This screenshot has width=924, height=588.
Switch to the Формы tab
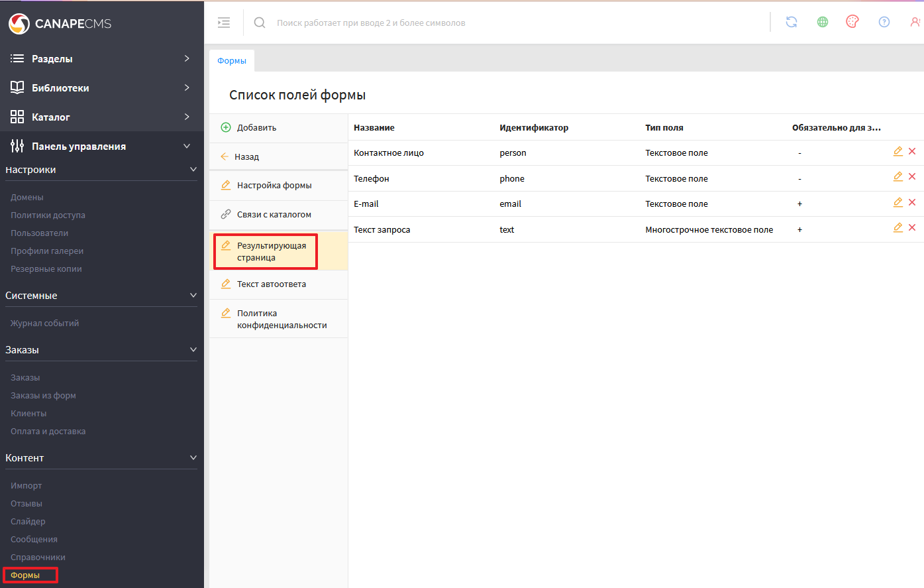coord(232,60)
